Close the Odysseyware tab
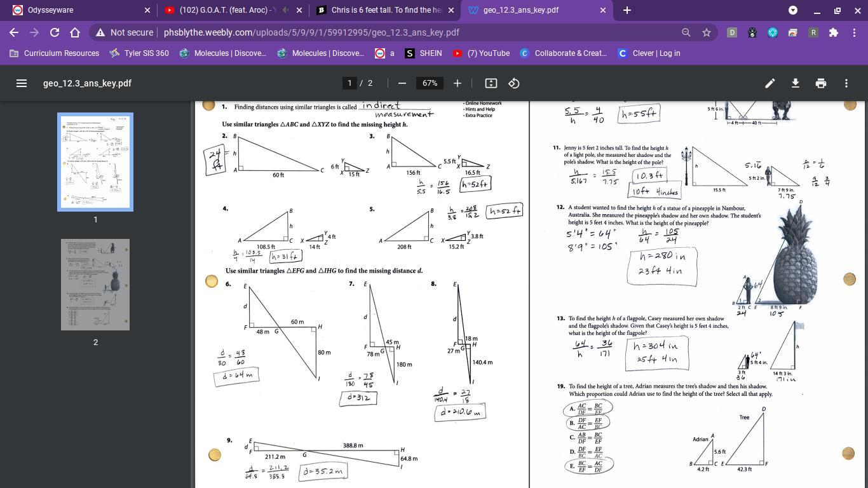 coord(147,10)
